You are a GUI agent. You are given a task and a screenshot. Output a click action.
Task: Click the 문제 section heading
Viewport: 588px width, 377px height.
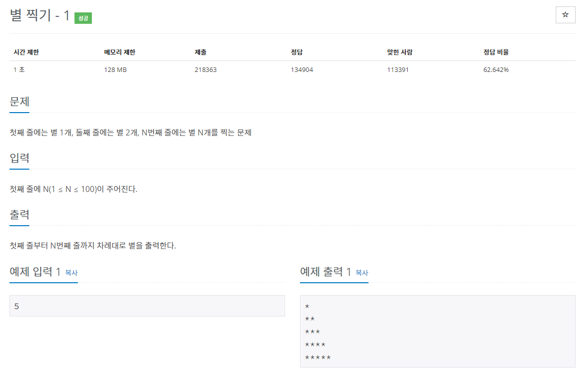point(19,102)
